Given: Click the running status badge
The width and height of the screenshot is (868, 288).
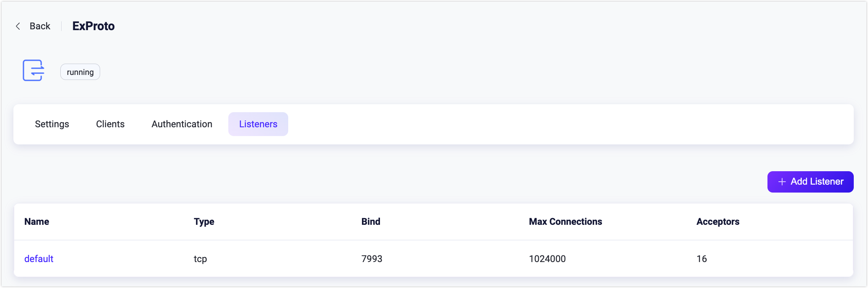Looking at the screenshot, I should [80, 72].
